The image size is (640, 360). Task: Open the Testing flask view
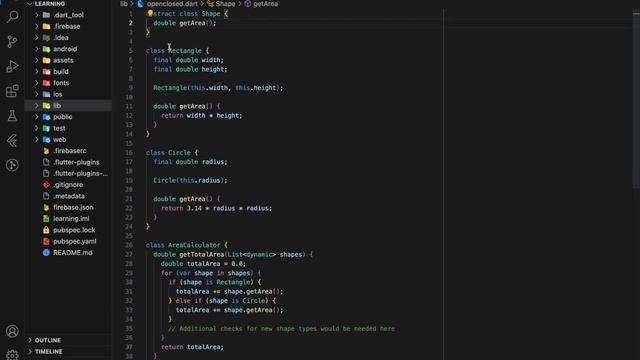coord(12,116)
